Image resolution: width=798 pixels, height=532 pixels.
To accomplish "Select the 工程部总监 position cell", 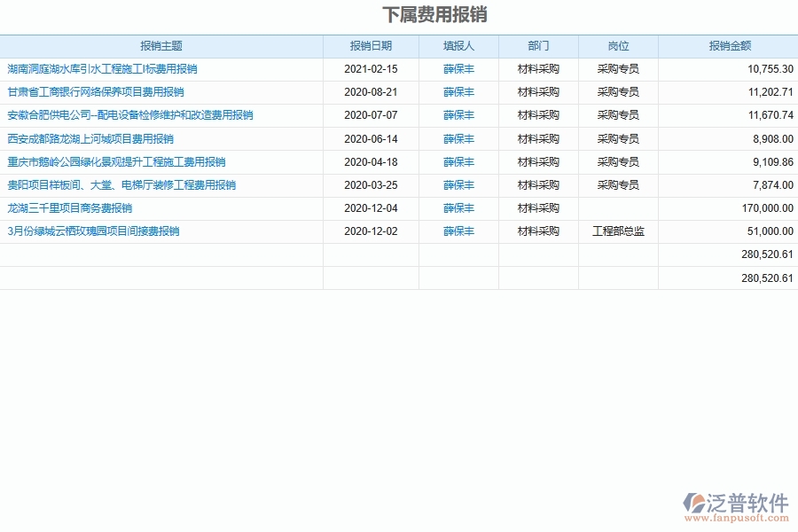I will tap(618, 231).
